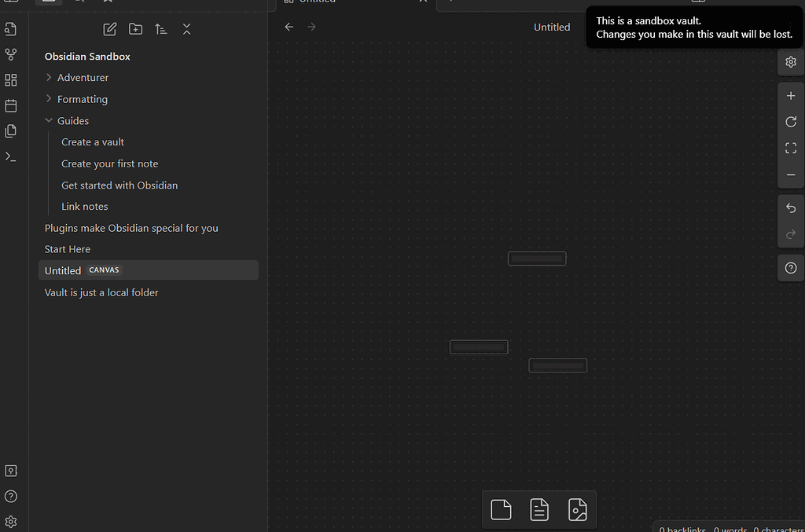Open Obsidian settings gear
This screenshot has height=532, width=805.
[x=11, y=521]
